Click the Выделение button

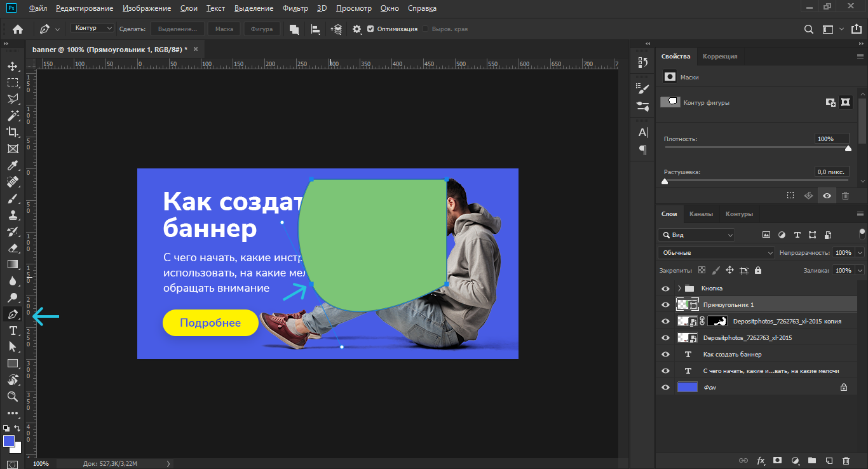(177, 29)
